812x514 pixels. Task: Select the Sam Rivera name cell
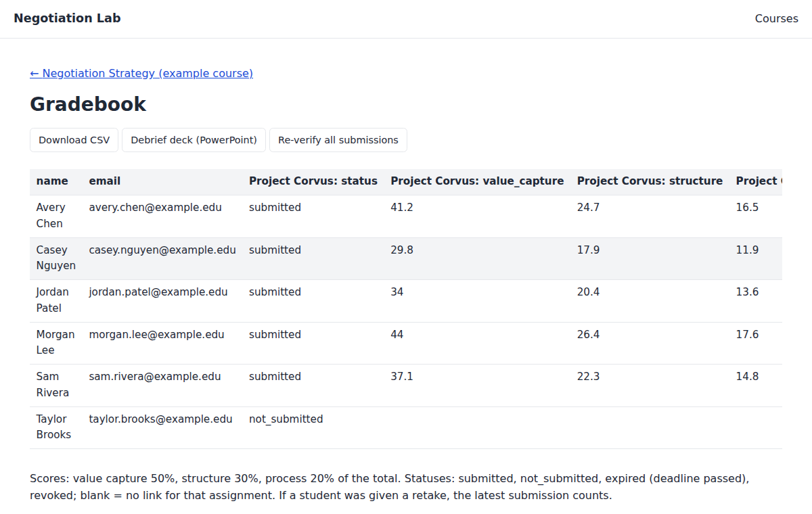(x=56, y=385)
